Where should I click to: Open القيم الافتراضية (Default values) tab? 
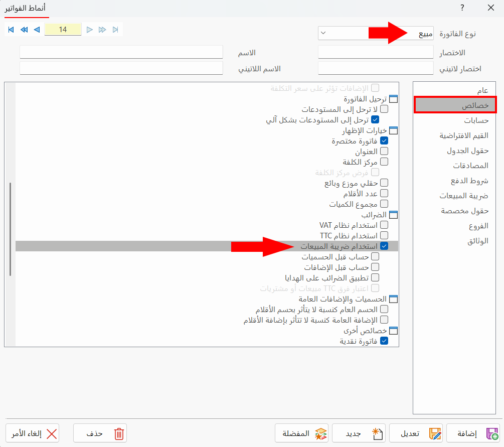point(454,135)
